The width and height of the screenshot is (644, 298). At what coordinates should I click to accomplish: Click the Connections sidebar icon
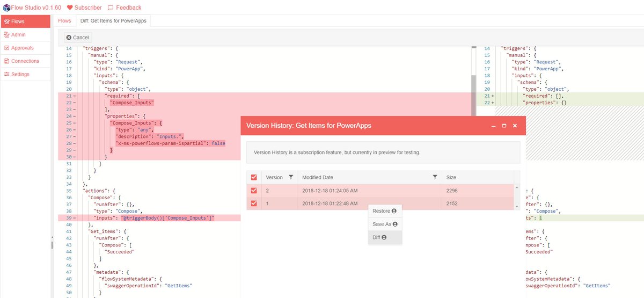coord(6,61)
